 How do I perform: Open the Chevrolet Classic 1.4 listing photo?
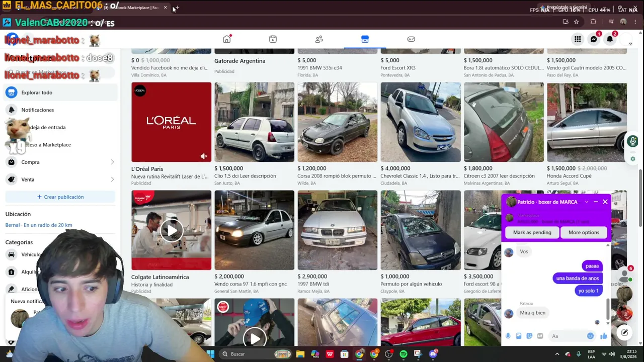(x=421, y=122)
